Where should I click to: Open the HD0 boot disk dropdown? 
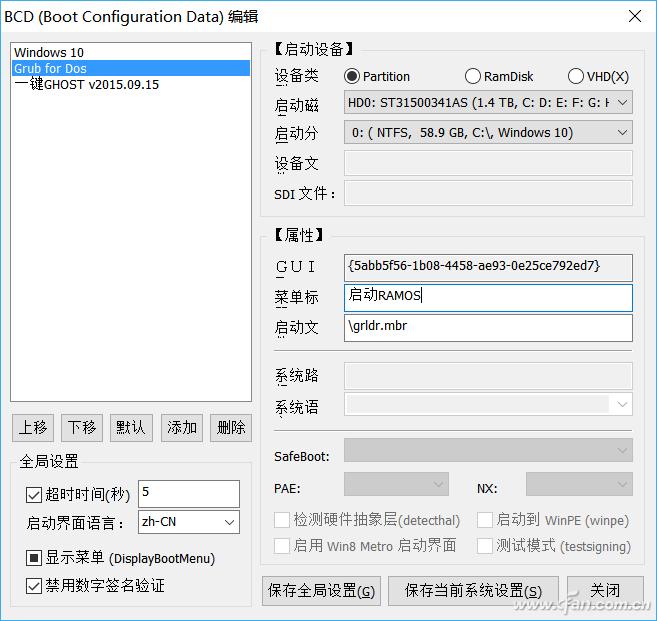click(488, 102)
